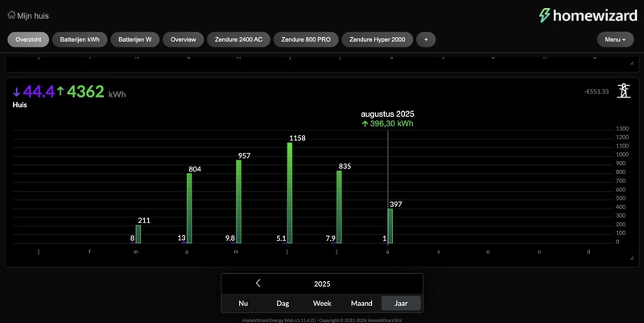Click the August bar labeled 397
The height and width of the screenshot is (323, 644).
point(390,226)
